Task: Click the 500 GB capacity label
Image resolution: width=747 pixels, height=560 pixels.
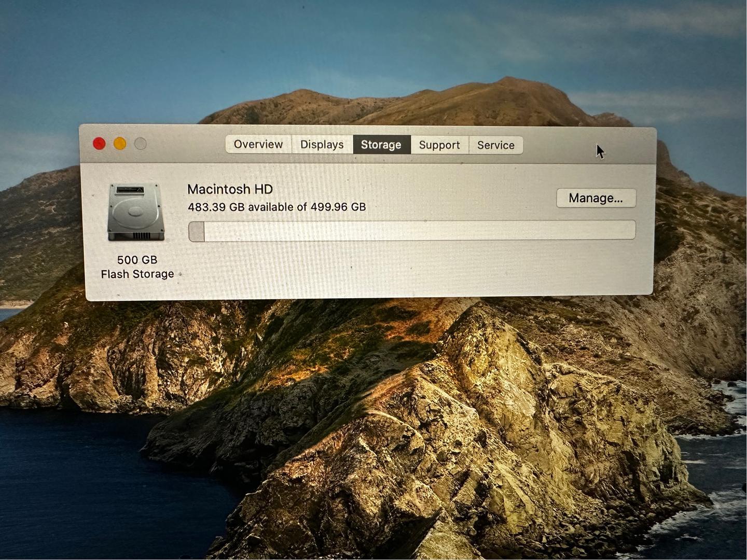Action: [x=137, y=260]
